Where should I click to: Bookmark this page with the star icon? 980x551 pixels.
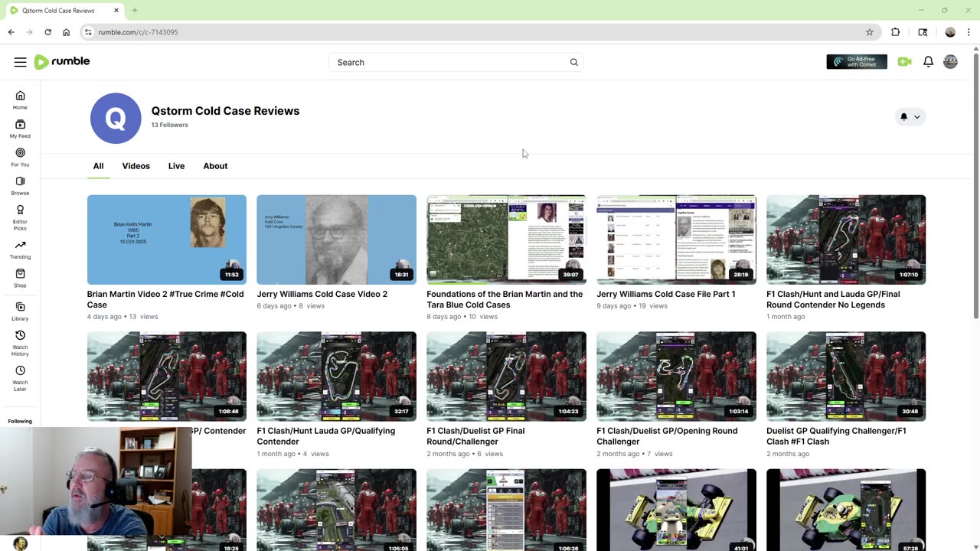coord(870,32)
